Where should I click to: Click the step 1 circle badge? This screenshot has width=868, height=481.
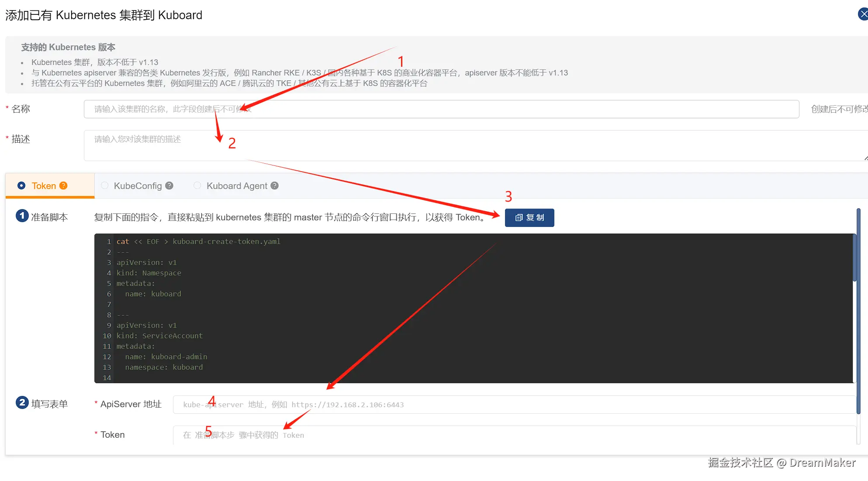click(x=22, y=216)
